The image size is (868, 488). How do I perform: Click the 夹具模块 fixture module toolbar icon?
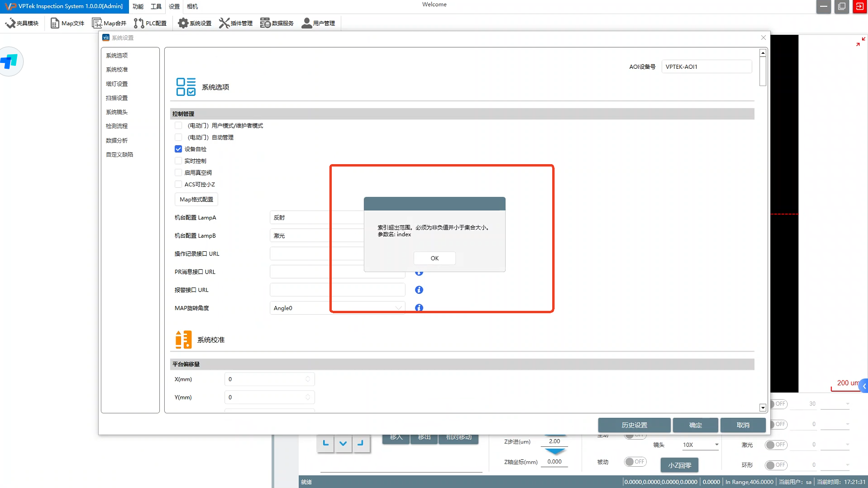click(x=11, y=23)
